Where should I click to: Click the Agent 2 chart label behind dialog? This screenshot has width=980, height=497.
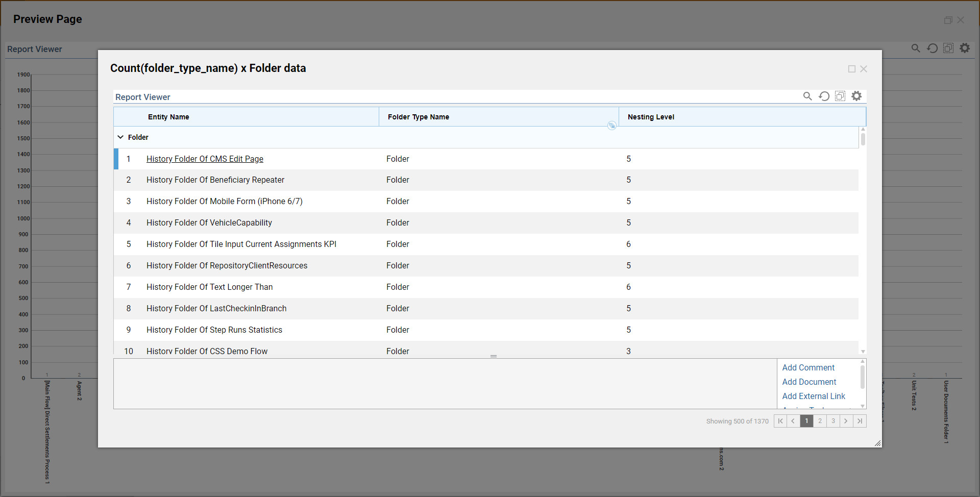pos(79,390)
